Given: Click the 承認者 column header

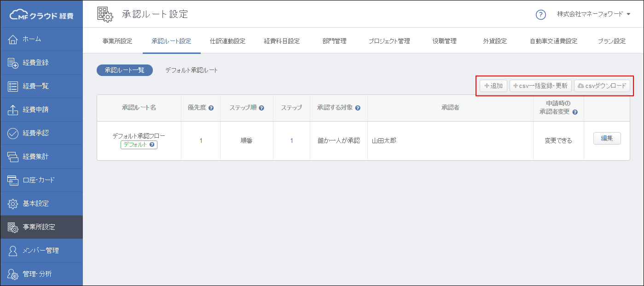Looking at the screenshot, I should pyautogui.click(x=450, y=108).
